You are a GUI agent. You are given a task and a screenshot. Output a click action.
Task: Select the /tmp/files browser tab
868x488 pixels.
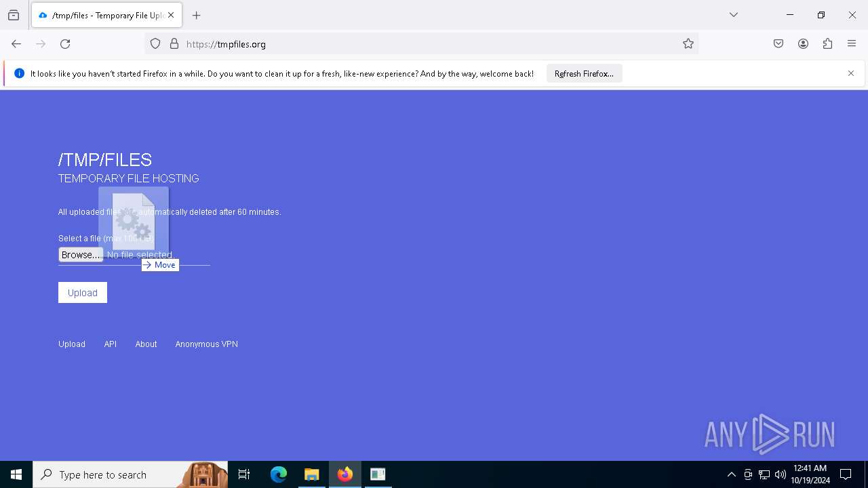106,15
